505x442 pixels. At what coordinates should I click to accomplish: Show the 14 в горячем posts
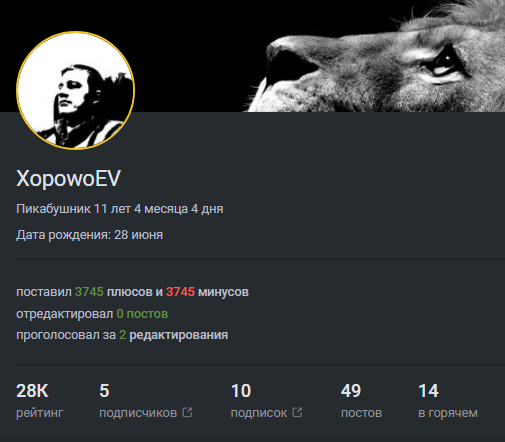coord(448,401)
